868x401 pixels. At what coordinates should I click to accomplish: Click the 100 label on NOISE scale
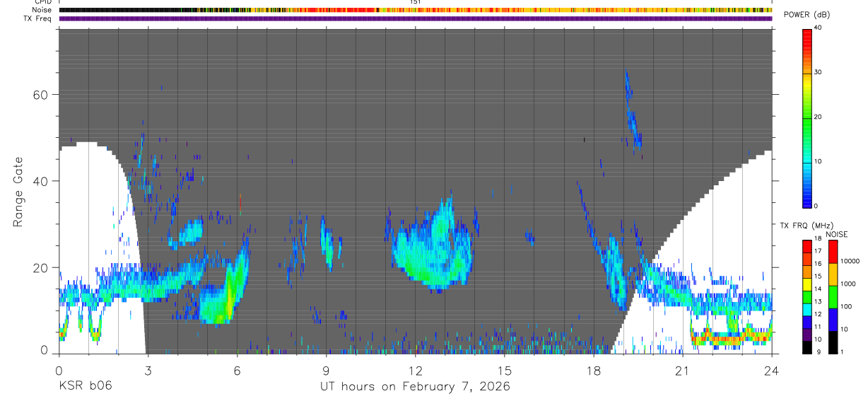click(x=847, y=306)
